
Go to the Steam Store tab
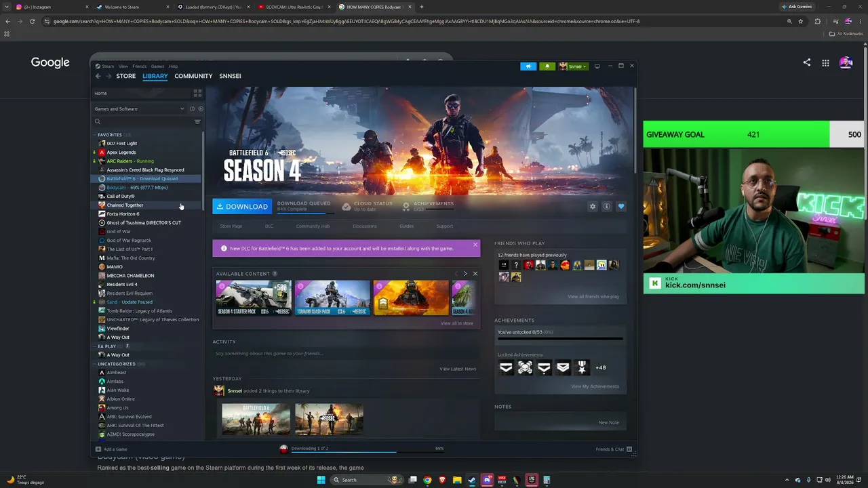point(126,76)
